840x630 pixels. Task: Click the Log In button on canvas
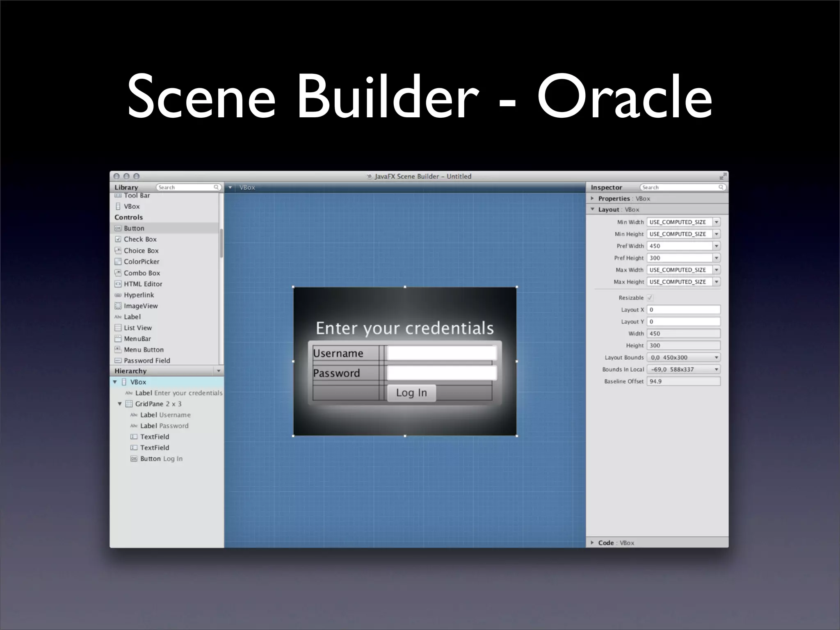[x=411, y=393]
